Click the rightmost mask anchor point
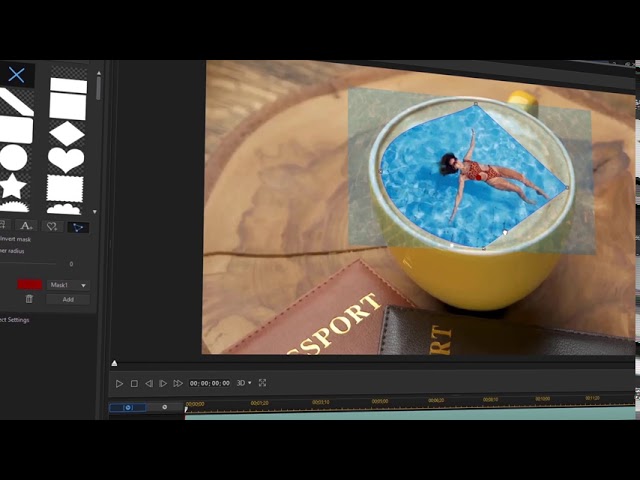 coord(568,188)
